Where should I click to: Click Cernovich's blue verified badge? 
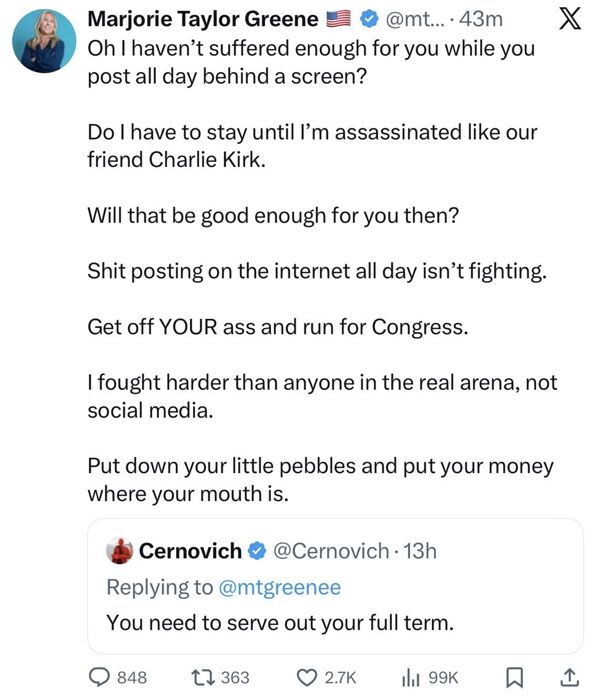256,551
